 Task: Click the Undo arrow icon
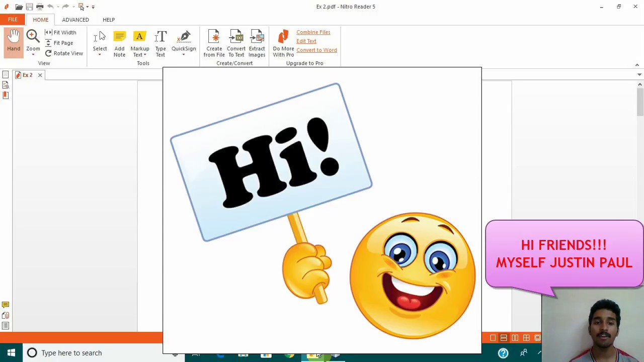click(x=50, y=7)
